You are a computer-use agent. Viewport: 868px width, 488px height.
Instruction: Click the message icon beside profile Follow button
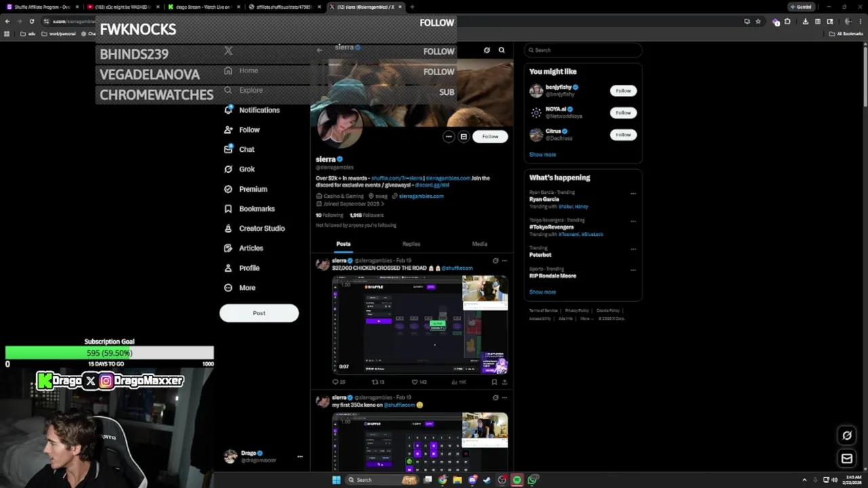464,136
